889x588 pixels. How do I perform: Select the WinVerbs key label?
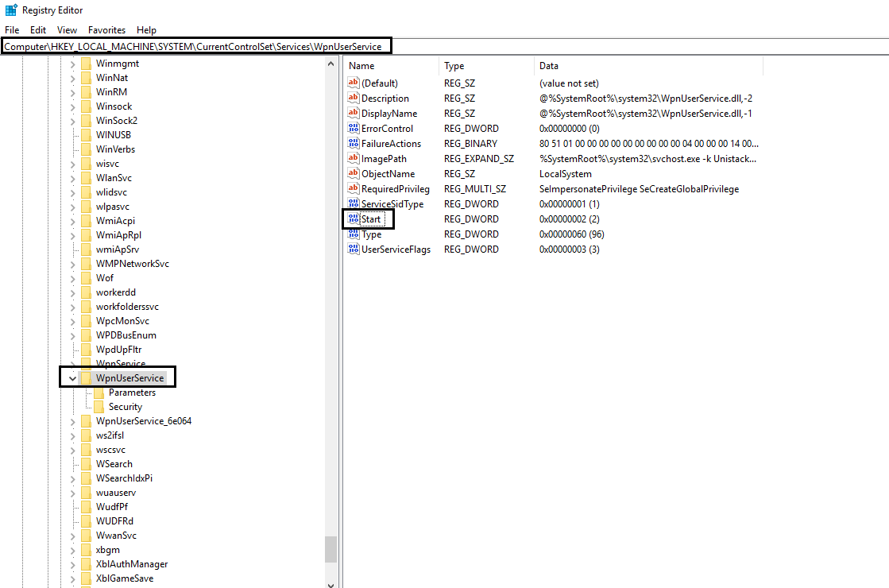point(116,149)
